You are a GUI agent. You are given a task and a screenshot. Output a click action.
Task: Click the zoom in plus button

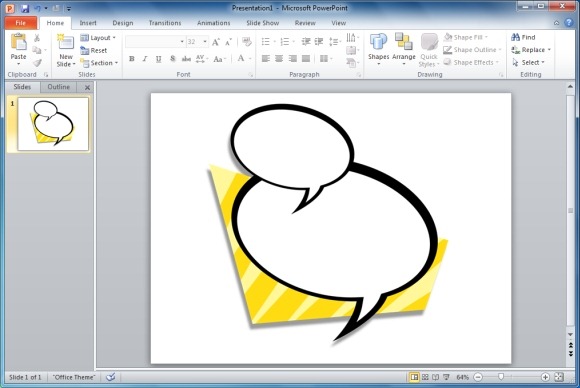545,377
